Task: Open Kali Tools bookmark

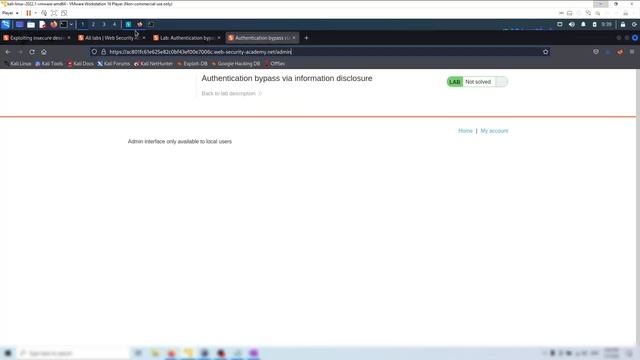Action: [49, 64]
